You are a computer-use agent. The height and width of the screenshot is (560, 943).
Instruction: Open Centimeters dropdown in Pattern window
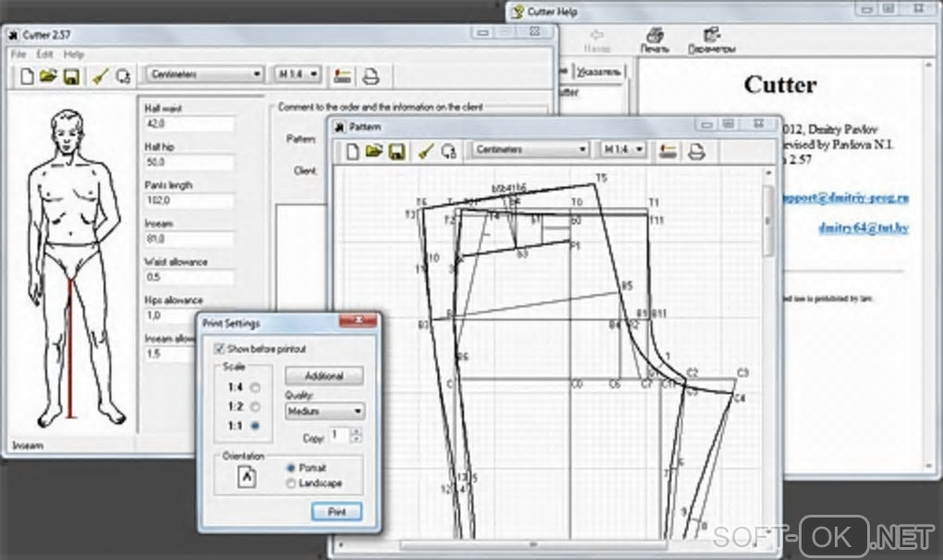[530, 149]
